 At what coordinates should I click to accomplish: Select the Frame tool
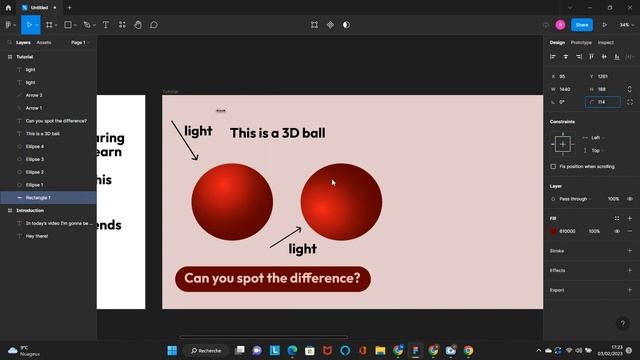49,25
